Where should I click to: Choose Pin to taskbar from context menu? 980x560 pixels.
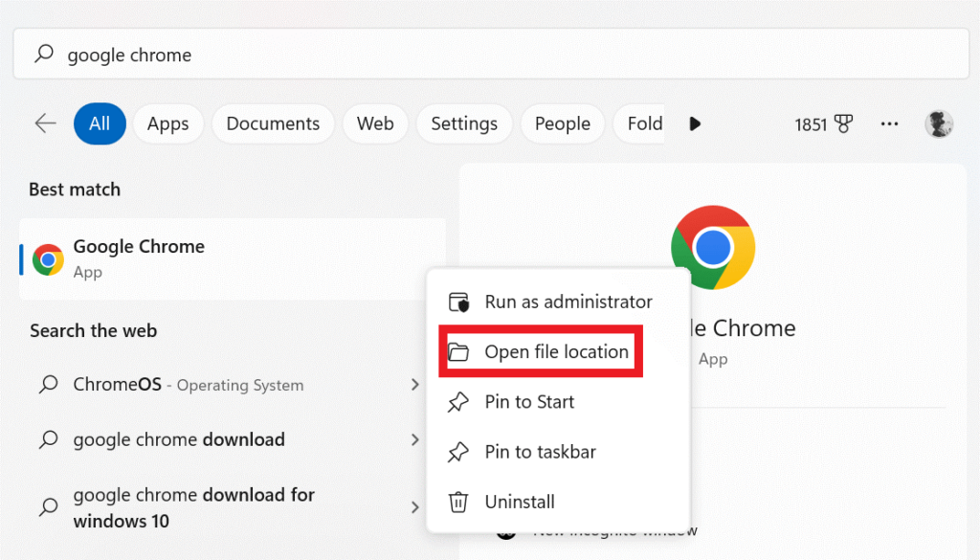point(559,452)
